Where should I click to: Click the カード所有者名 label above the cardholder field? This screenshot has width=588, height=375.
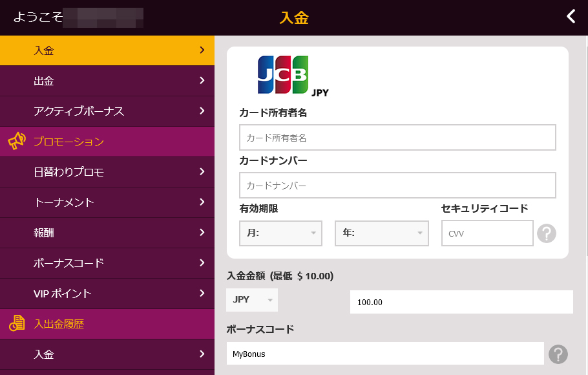point(273,112)
